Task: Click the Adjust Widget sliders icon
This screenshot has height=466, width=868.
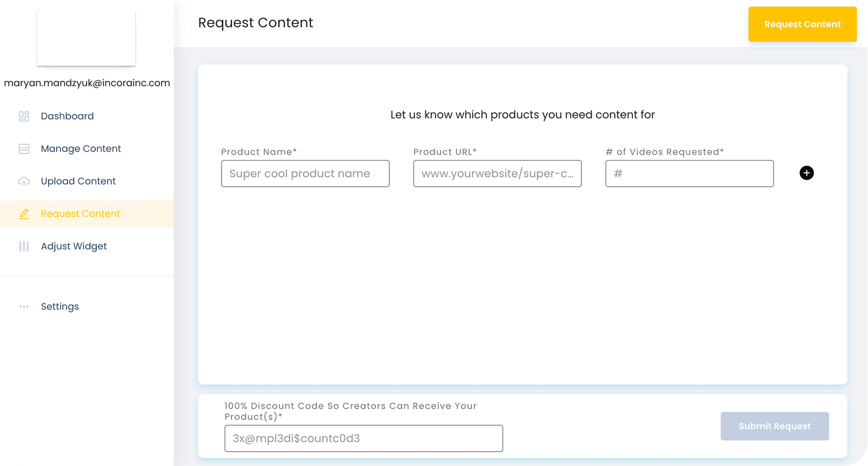Action: tap(24, 247)
